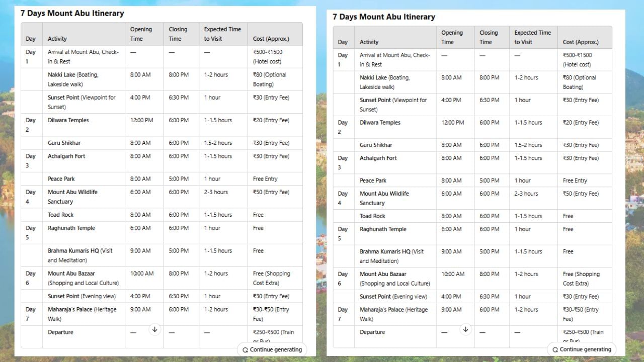Click scroll-down arrow icon in left panel

tap(154, 329)
